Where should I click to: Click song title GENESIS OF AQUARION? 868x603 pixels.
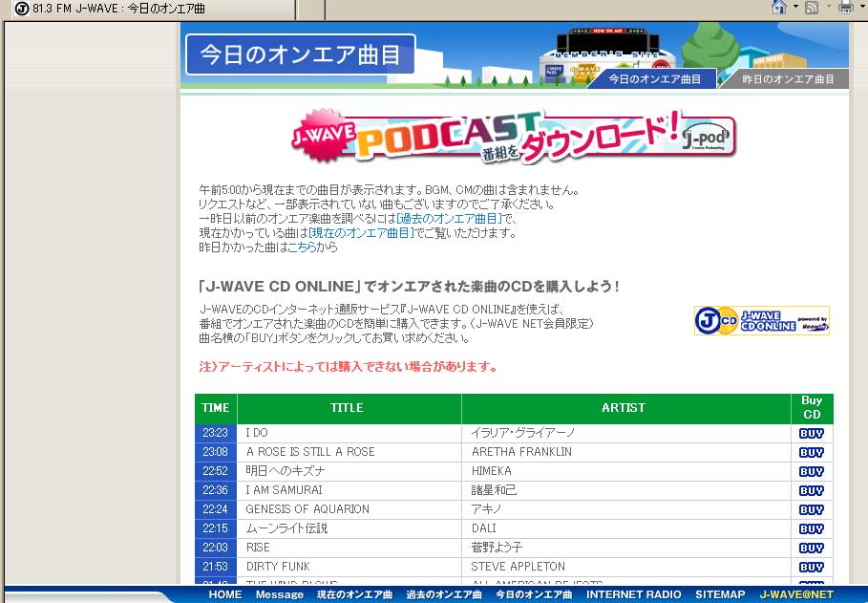[307, 509]
